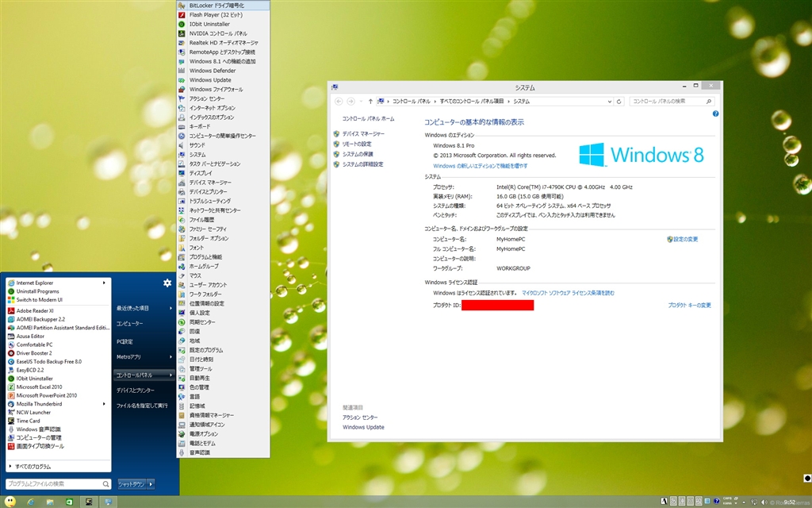Click the Windows ファイアウォール icon
The image size is (812, 508).
pos(182,90)
